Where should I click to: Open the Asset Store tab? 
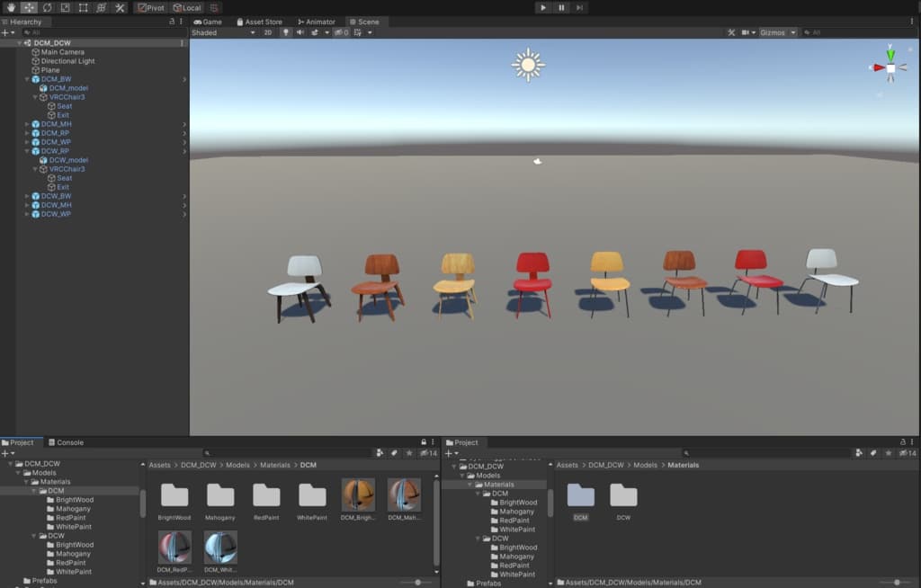(259, 22)
